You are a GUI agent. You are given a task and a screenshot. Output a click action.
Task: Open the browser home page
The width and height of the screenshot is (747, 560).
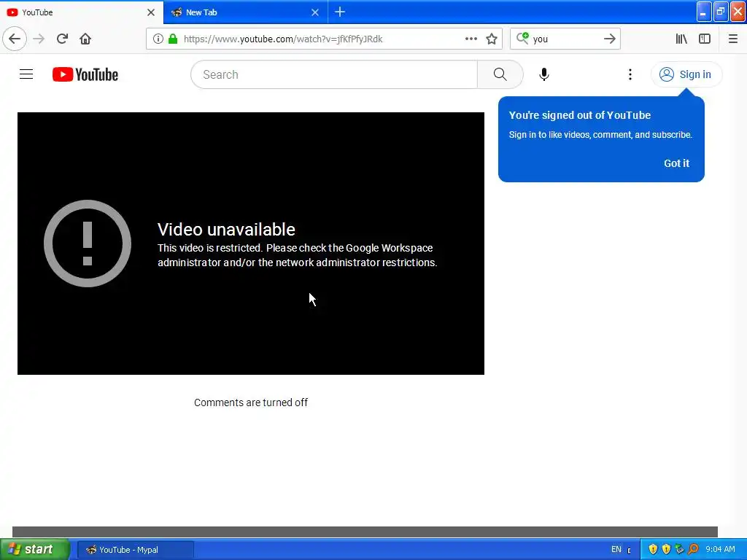click(85, 39)
